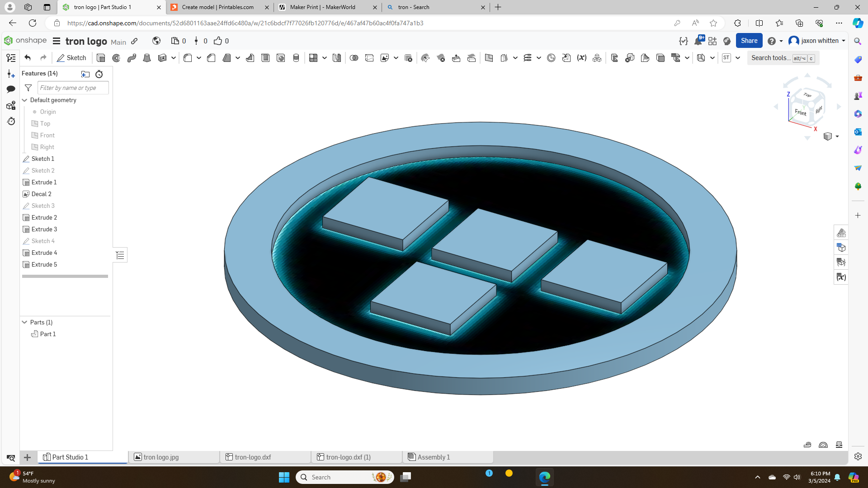Select the Fillet tool
Viewport: 868px width, 488px height.
coord(188,58)
